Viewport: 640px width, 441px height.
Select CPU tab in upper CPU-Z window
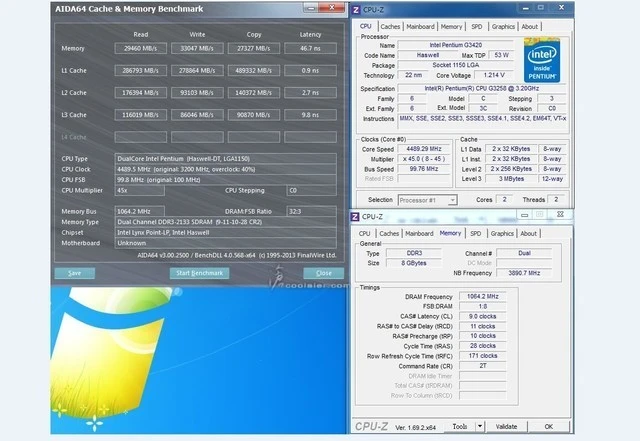click(365, 26)
